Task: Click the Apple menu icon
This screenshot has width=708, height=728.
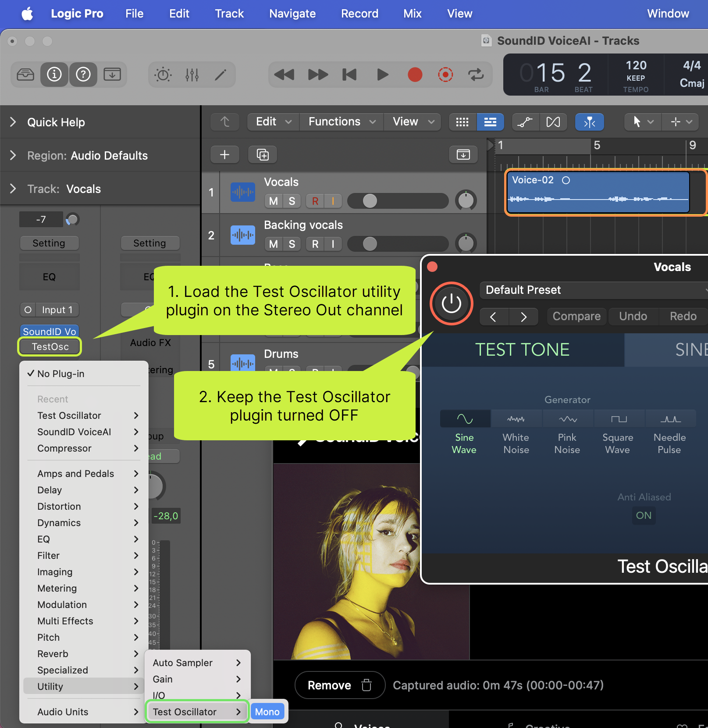Action: (x=27, y=14)
